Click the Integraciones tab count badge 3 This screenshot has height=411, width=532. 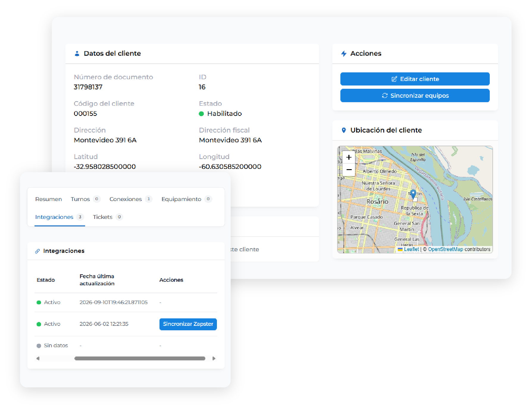(x=80, y=217)
